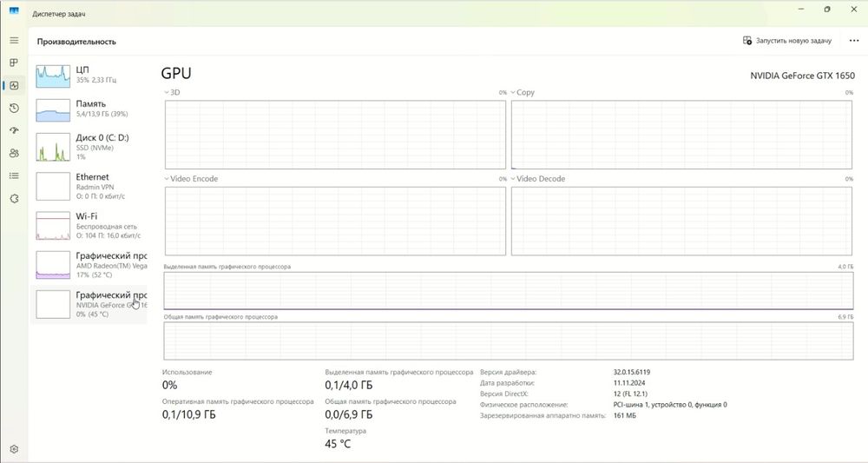
Task: Open the Users page icon
Action: (15, 153)
